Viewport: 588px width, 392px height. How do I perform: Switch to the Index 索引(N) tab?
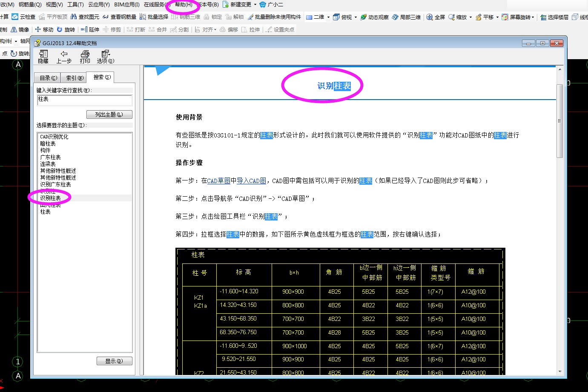[74, 78]
